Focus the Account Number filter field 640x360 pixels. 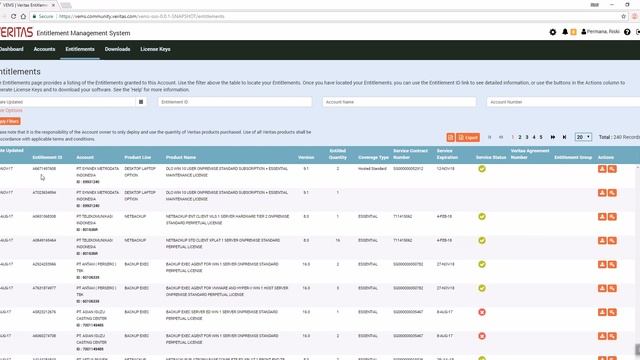click(563, 102)
